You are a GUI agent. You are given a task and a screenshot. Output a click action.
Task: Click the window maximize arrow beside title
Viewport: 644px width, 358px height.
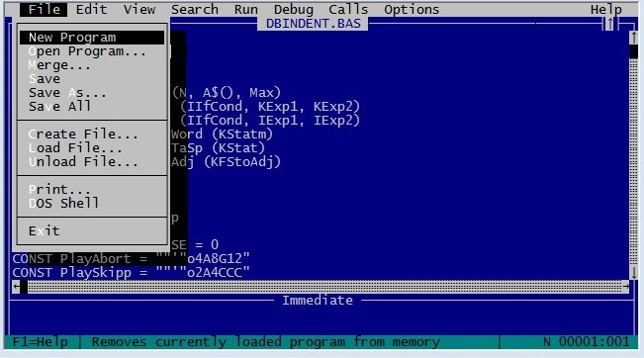coord(610,24)
